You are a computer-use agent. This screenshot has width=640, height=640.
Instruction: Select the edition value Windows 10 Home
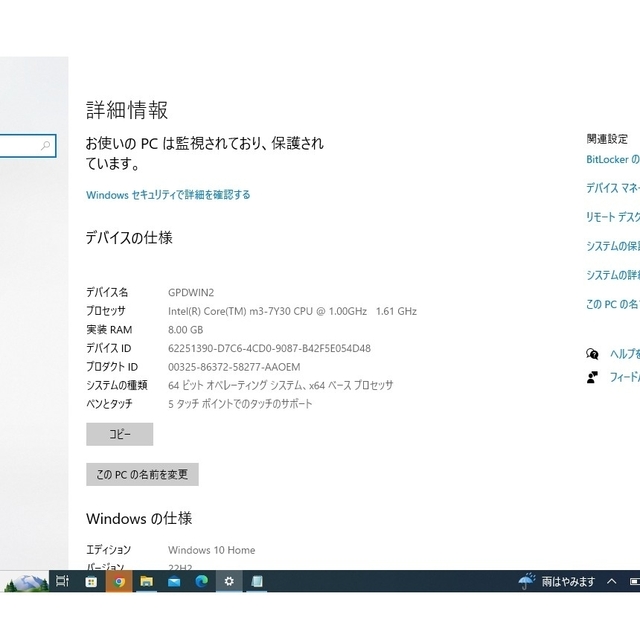[211, 550]
